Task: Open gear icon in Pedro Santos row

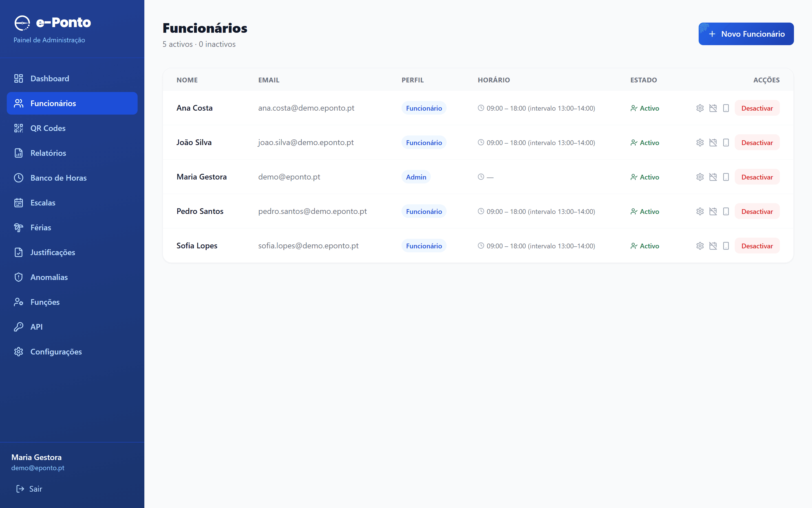Action: click(x=700, y=211)
